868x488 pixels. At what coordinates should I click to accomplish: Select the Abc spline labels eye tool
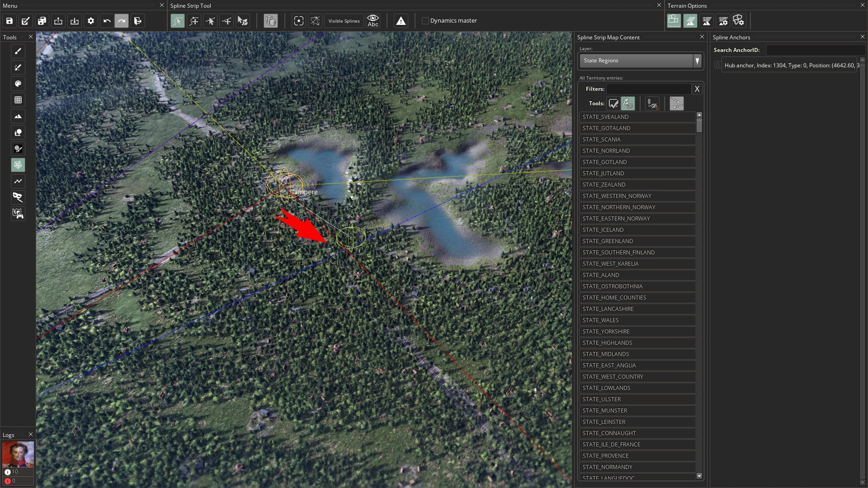[373, 21]
